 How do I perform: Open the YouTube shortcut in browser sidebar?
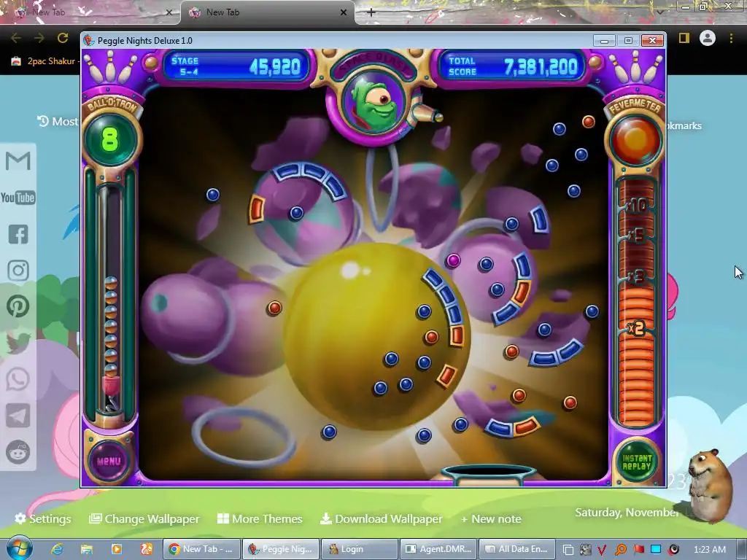(18, 198)
